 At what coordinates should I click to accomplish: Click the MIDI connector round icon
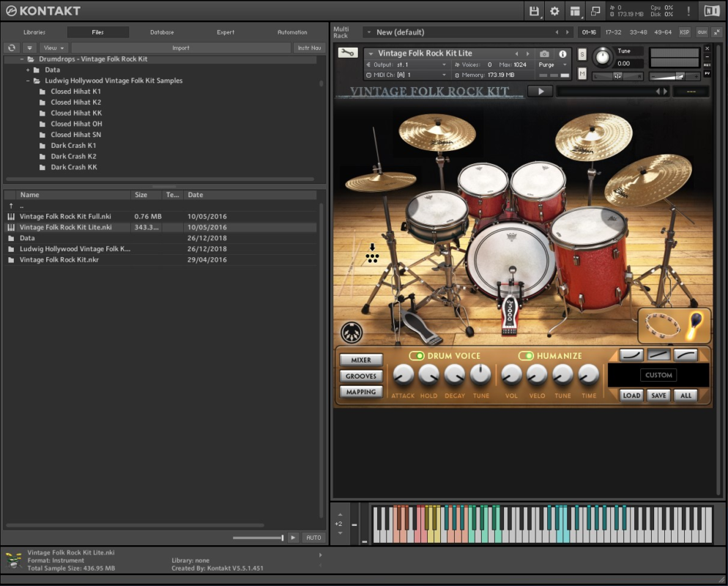(x=352, y=333)
